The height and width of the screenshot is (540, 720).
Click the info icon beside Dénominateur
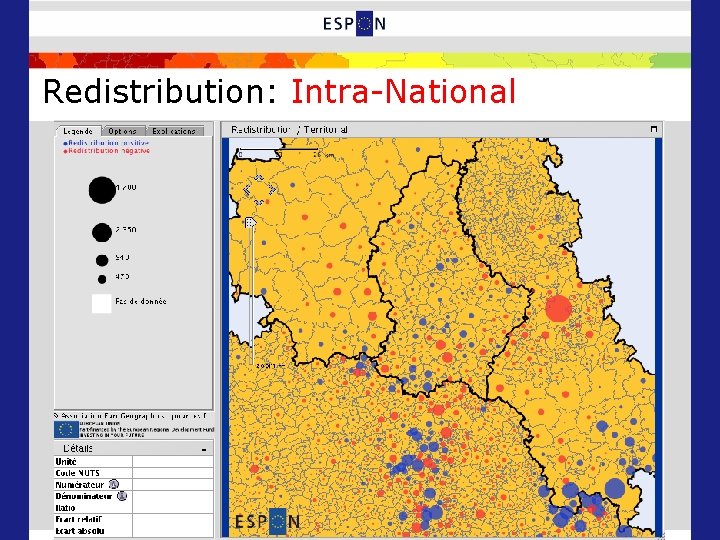pos(122,496)
